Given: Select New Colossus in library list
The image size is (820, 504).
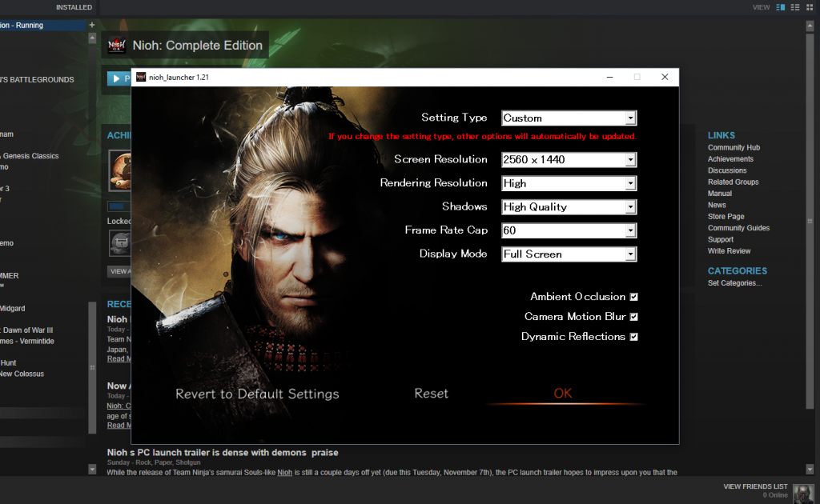Looking at the screenshot, I should (x=22, y=374).
